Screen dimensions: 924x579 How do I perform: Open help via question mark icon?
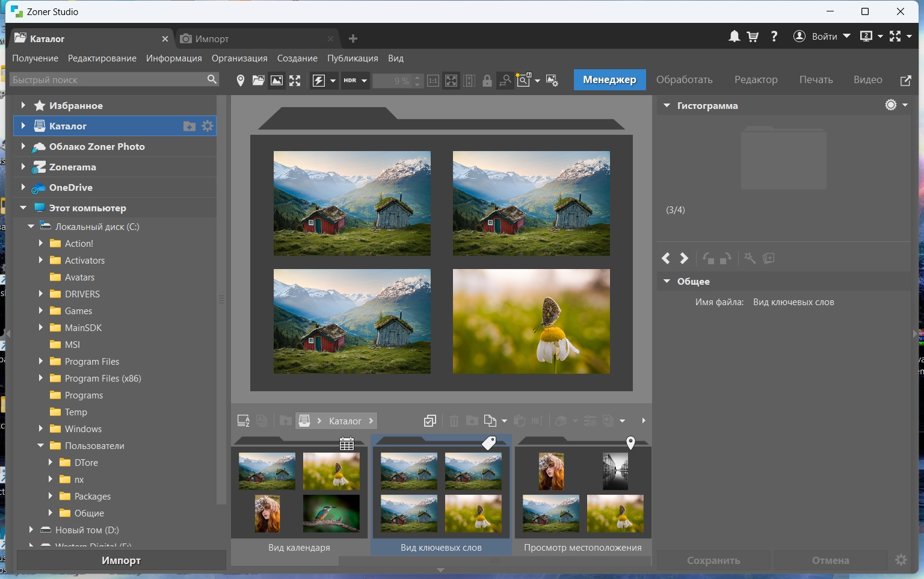point(774,37)
